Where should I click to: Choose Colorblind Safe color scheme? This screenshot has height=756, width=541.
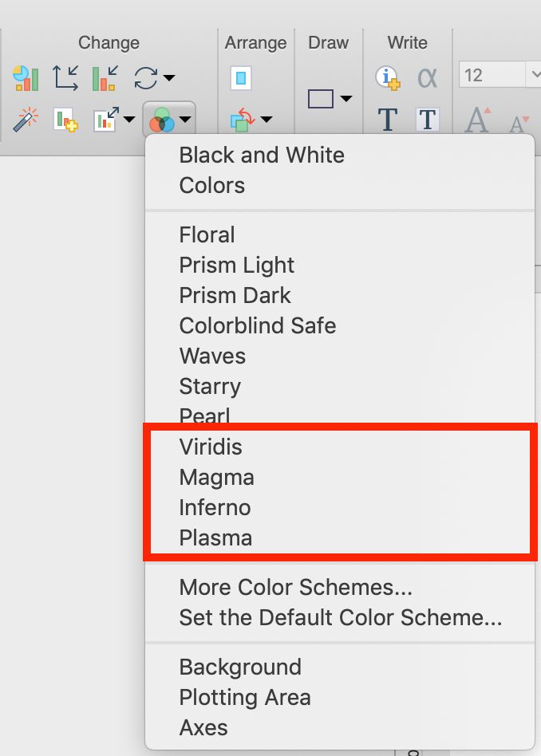pos(258,325)
